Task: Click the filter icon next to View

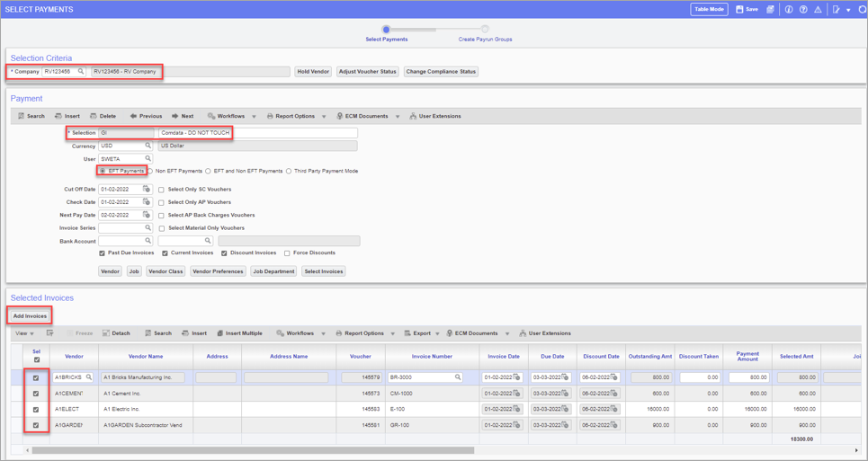Action: [49, 333]
